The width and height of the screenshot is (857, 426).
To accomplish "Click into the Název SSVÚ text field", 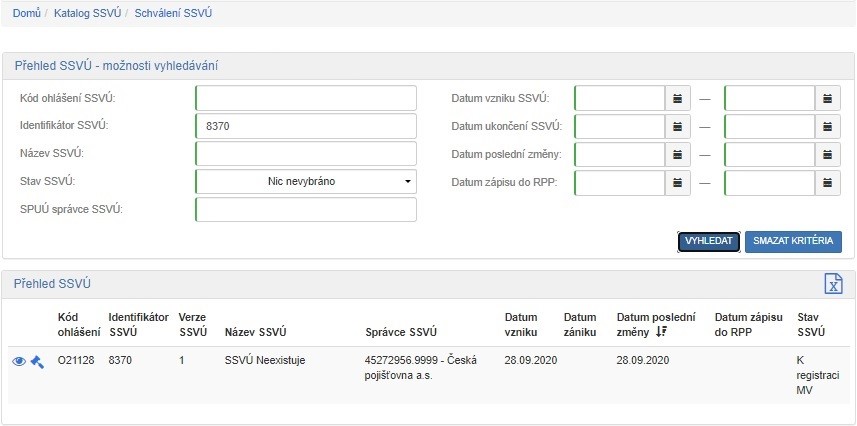I will pos(305,154).
